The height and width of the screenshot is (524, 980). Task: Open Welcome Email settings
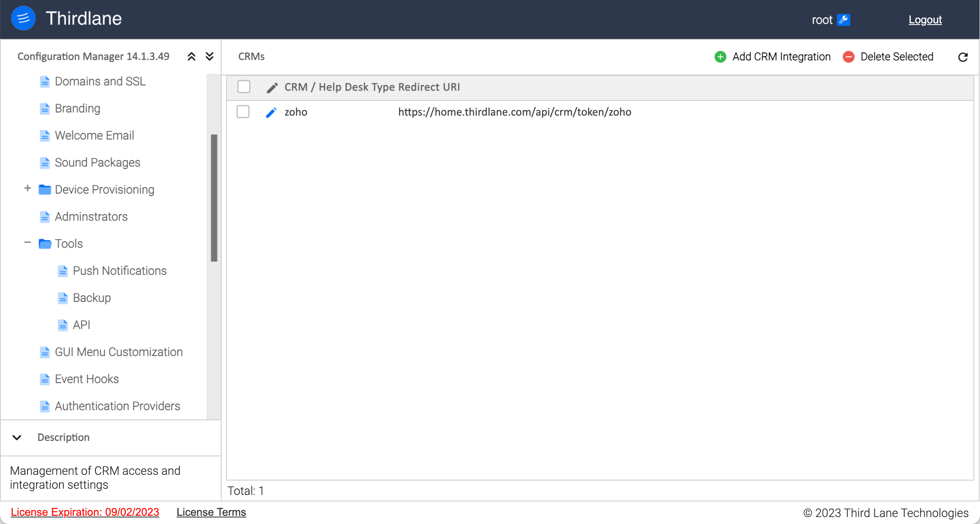pos(94,135)
